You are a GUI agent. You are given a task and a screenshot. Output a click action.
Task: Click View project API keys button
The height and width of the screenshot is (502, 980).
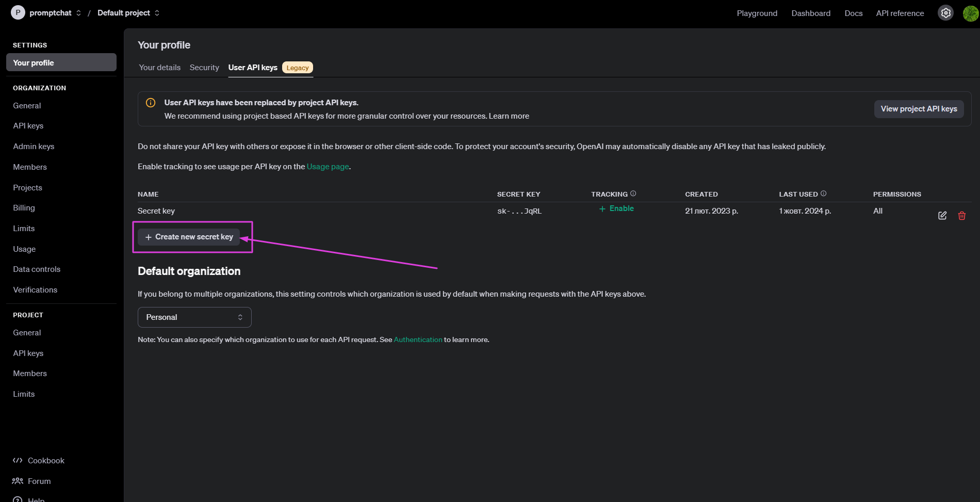(x=919, y=109)
